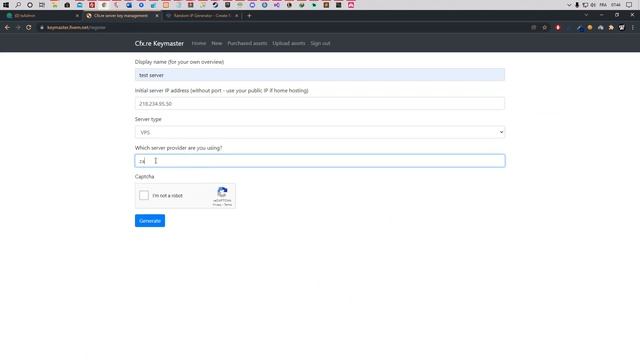Open network status in system tray
The height and width of the screenshot is (360, 640).
(585, 5)
